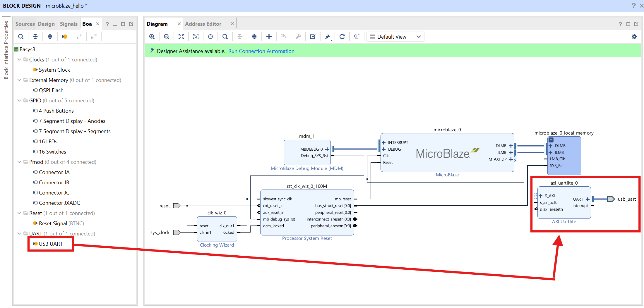Viewport: 644px width, 308px height.
Task: Click the Select Area icon
Action: pyautogui.click(x=196, y=37)
